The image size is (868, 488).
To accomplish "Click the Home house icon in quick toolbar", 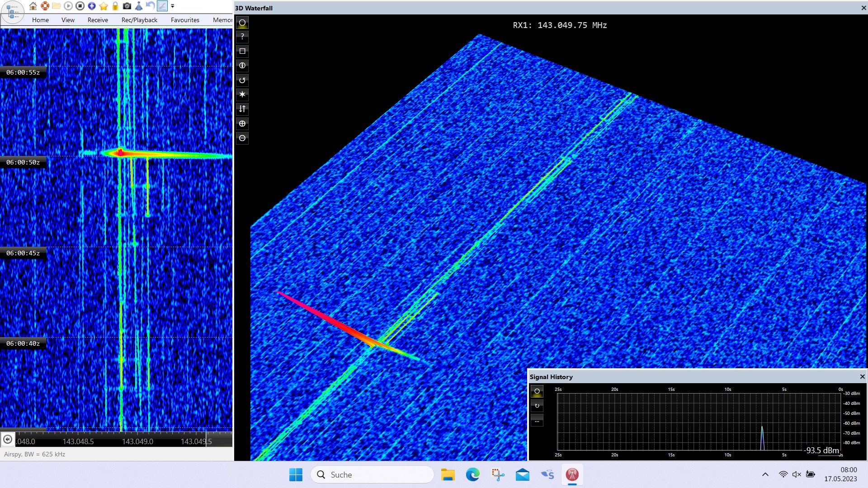I will tap(33, 6).
